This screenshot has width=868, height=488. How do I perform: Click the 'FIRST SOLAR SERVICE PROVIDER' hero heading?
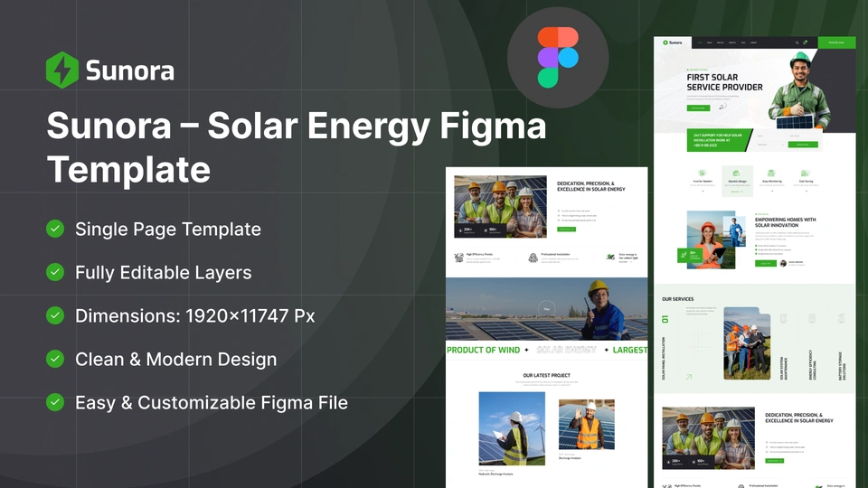(x=724, y=82)
